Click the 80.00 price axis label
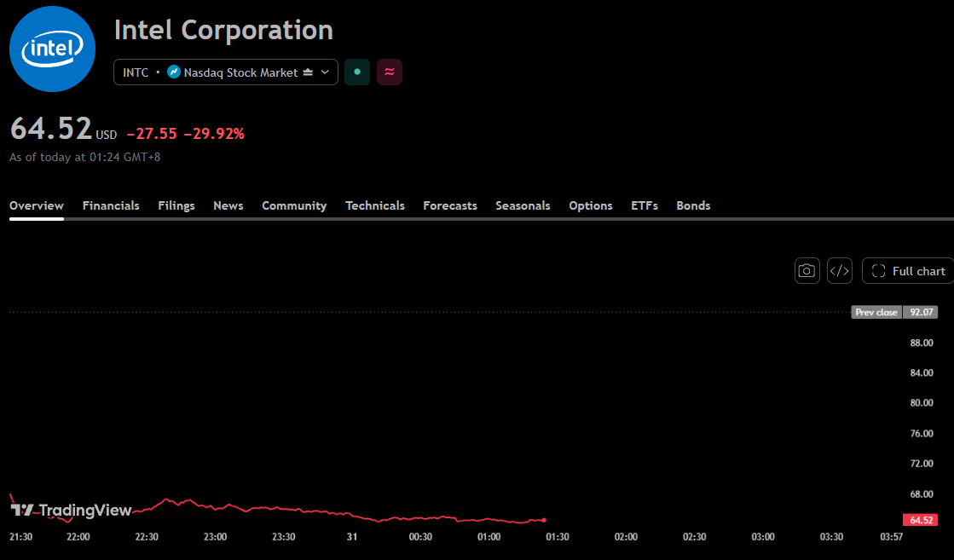The width and height of the screenshot is (954, 560). click(921, 402)
